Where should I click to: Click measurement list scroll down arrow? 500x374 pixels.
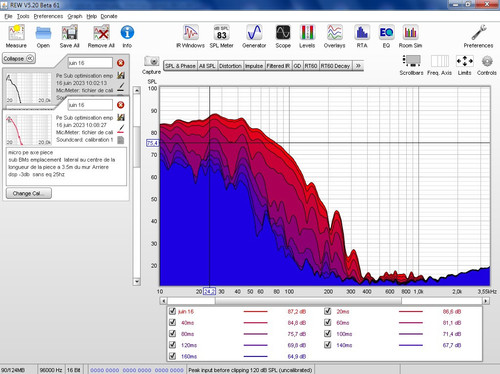coord(137,282)
